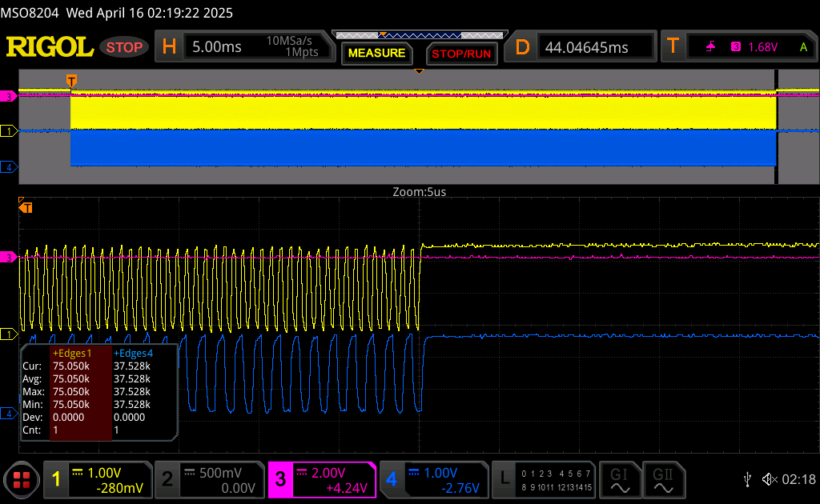Open the red function navigation menu icon
Screen dimensions: 820x504
(22, 480)
